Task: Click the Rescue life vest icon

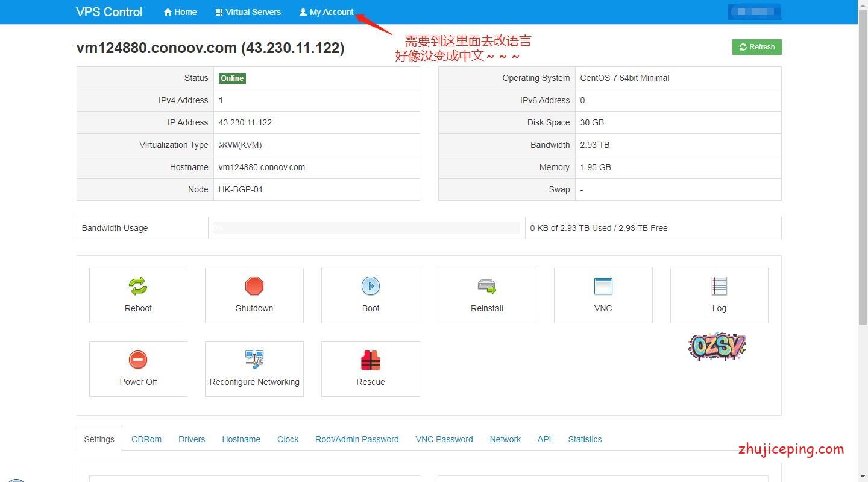Action: [370, 360]
